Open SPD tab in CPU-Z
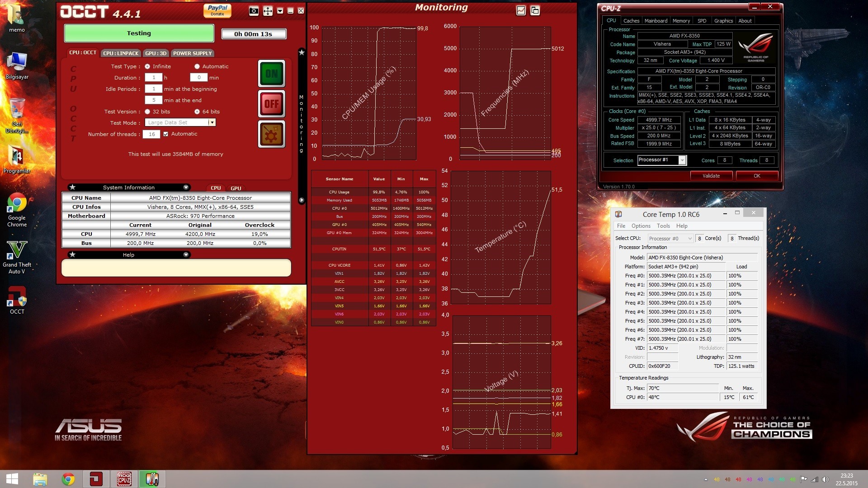This screenshot has height=488, width=868. [x=702, y=21]
